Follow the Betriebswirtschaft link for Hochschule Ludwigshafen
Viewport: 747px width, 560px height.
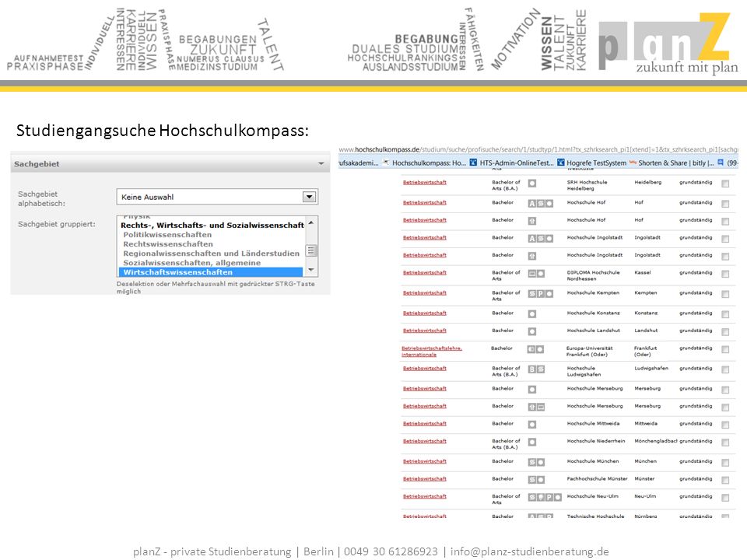pos(425,369)
